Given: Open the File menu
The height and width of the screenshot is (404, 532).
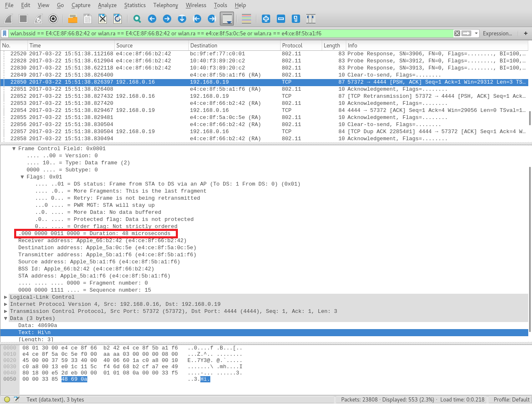Looking at the screenshot, I should tap(9, 5).
